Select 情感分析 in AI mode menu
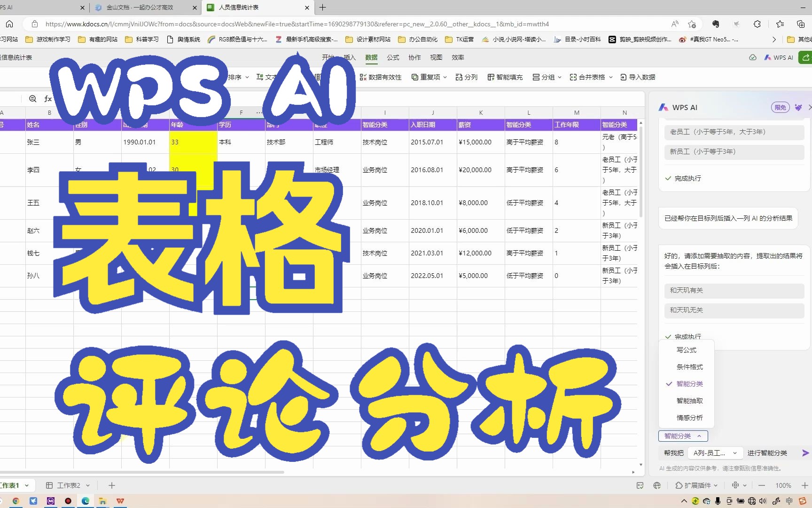Image resolution: width=812 pixels, height=508 pixels. (687, 418)
